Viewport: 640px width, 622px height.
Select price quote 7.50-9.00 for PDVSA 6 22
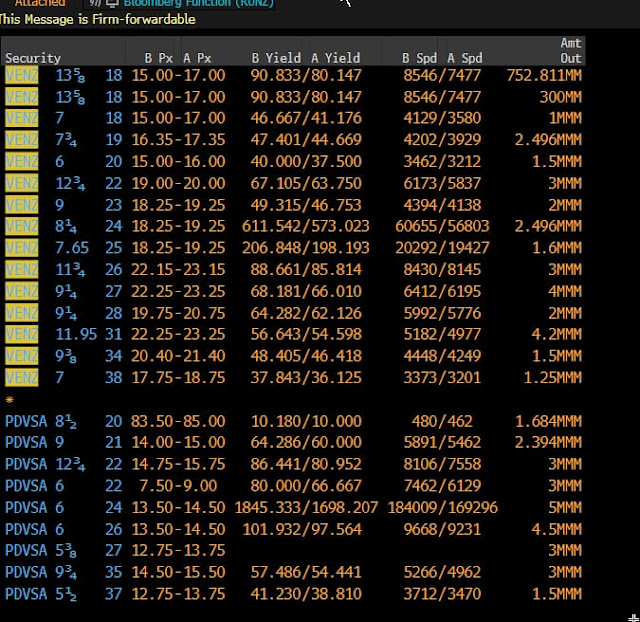[178, 486]
